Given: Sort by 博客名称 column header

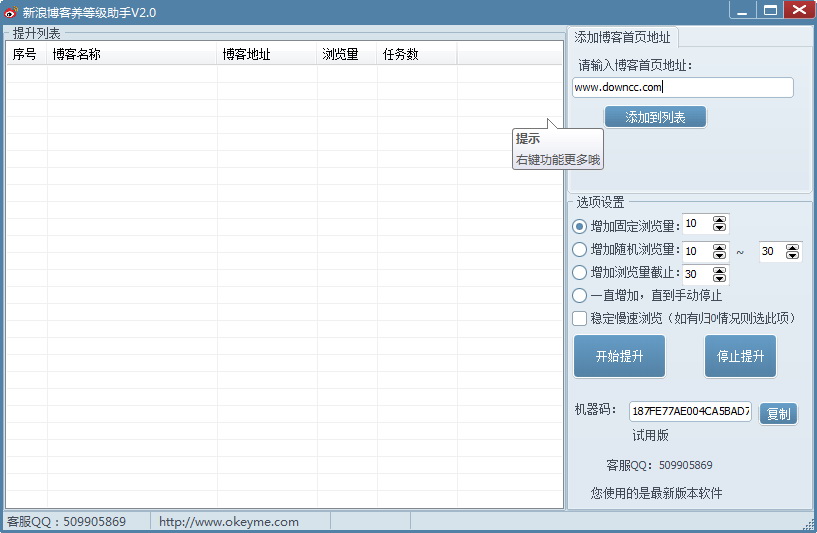Looking at the screenshot, I should pyautogui.click(x=132, y=54).
